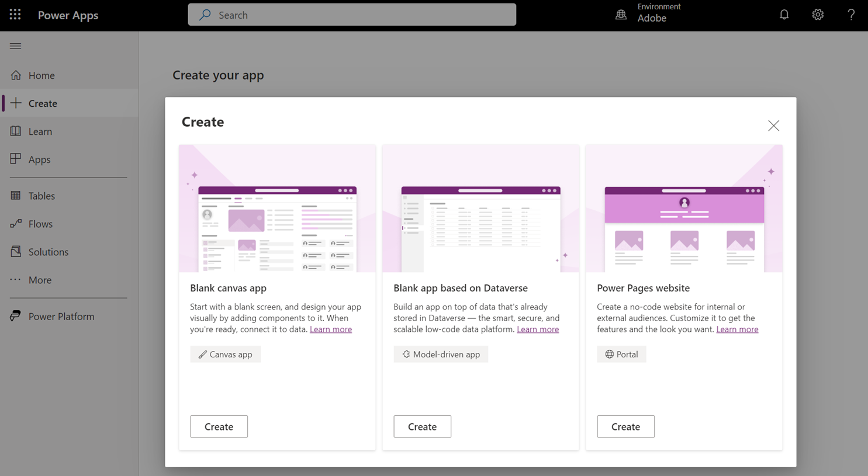Select the Create item in the sidebar

point(42,103)
